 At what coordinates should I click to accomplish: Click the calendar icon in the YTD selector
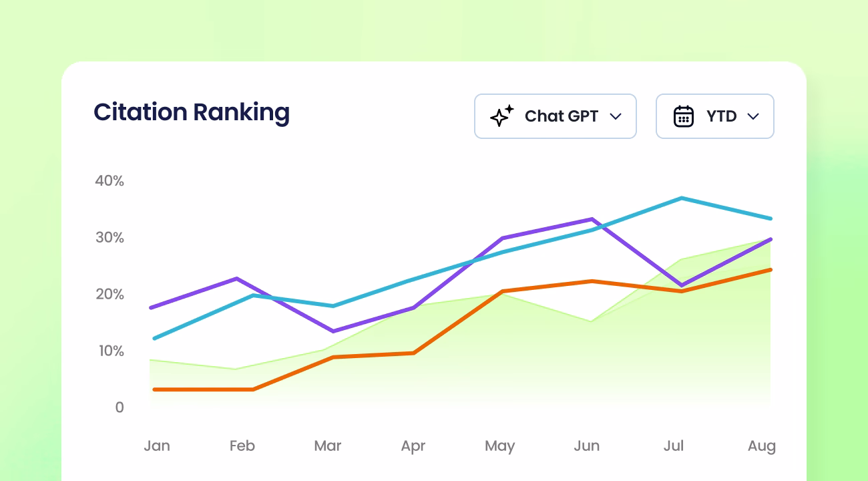684,116
